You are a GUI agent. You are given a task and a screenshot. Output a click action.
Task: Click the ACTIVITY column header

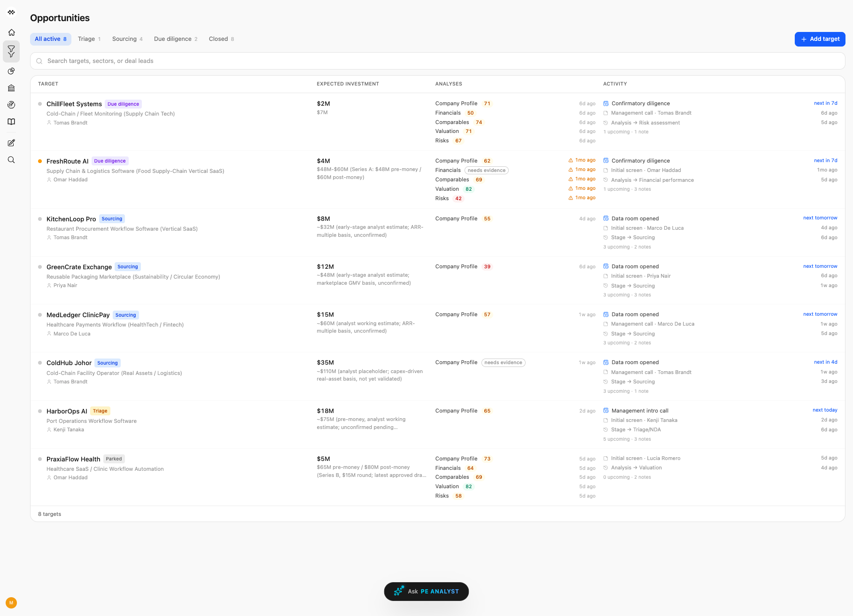pyautogui.click(x=615, y=84)
